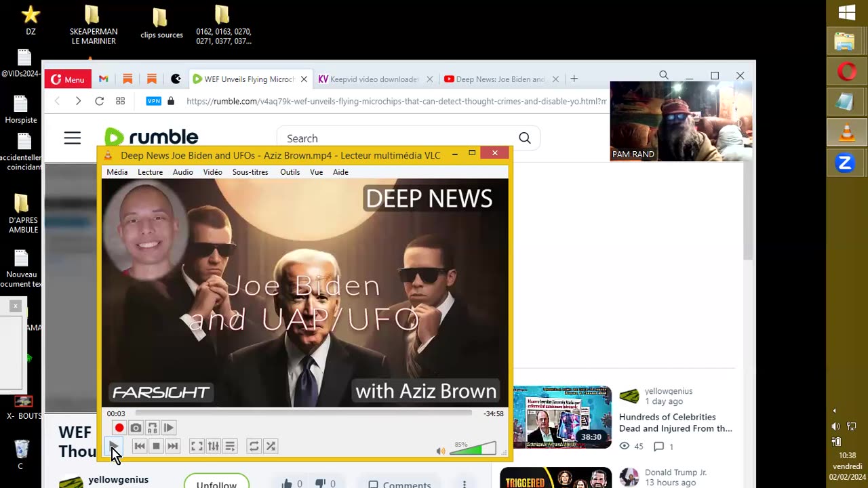Show the VLC playlist
The width and height of the screenshot is (868, 488).
tap(230, 446)
